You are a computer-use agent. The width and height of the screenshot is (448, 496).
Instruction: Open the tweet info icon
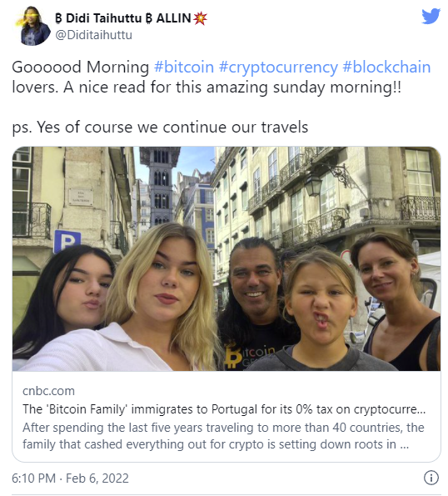(x=431, y=478)
